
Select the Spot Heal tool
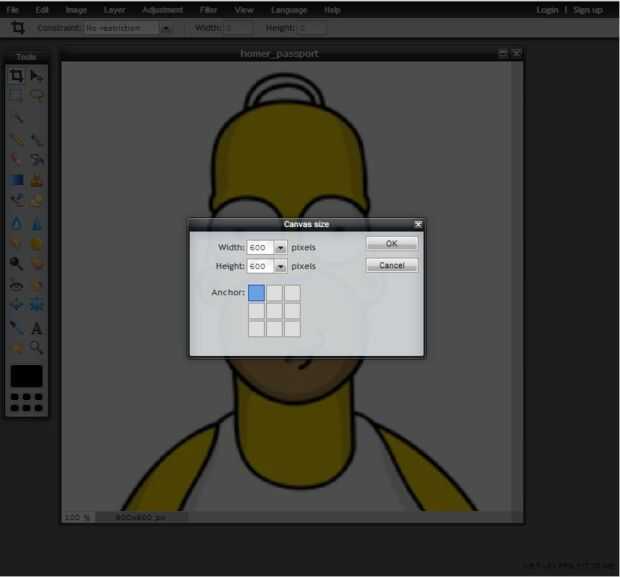tap(37, 285)
